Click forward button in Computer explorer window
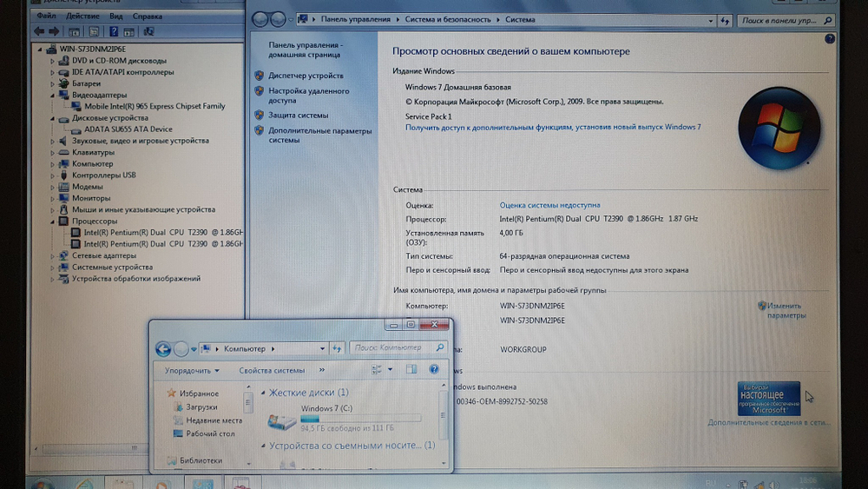868x489 pixels. tap(181, 349)
